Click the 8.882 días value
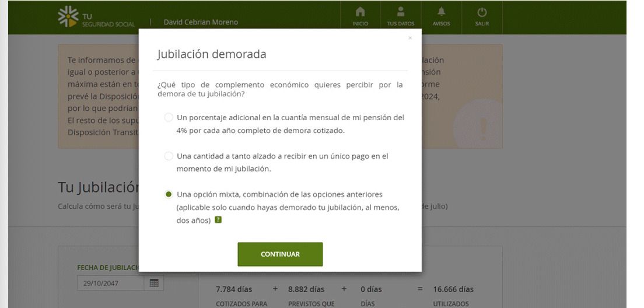The image size is (644, 308). [306, 289]
